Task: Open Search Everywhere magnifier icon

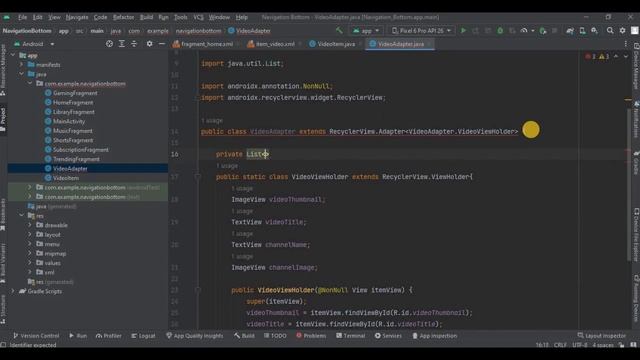Action: 610,31
